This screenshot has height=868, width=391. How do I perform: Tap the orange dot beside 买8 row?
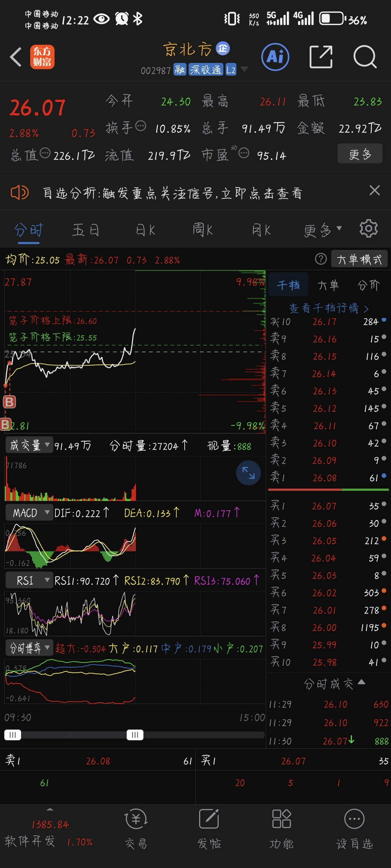pyautogui.click(x=384, y=625)
